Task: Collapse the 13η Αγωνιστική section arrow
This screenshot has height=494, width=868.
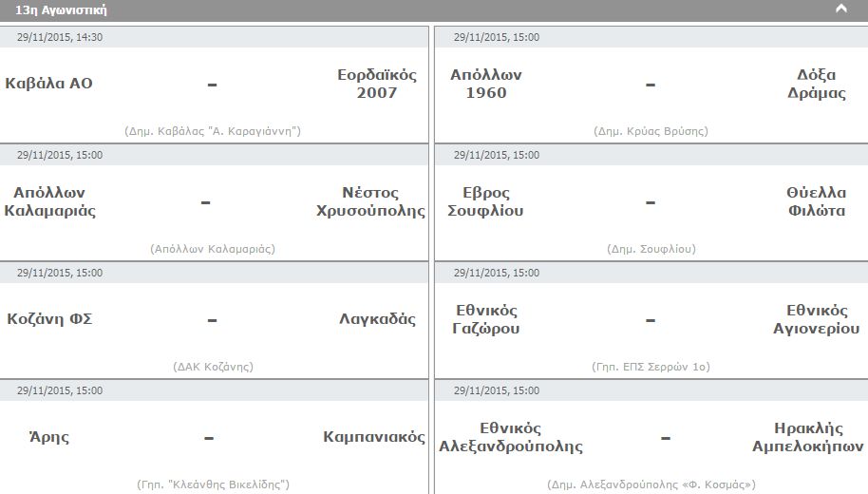Action: click(840, 9)
